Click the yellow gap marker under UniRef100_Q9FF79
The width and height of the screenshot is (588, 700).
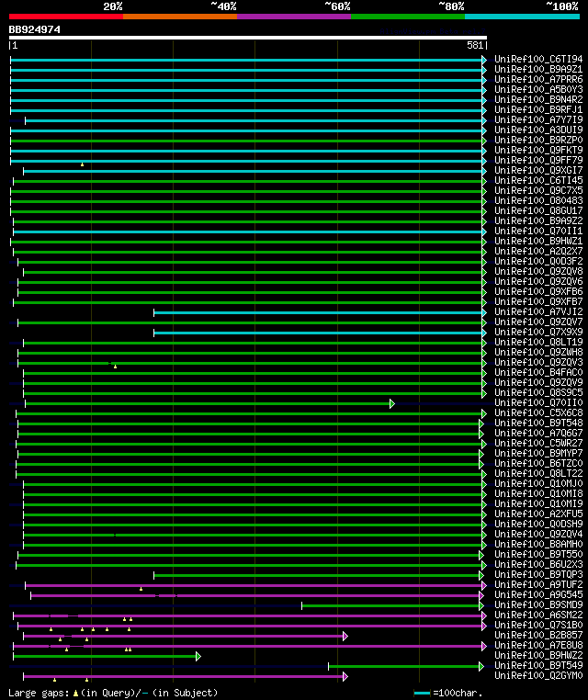pos(82,164)
